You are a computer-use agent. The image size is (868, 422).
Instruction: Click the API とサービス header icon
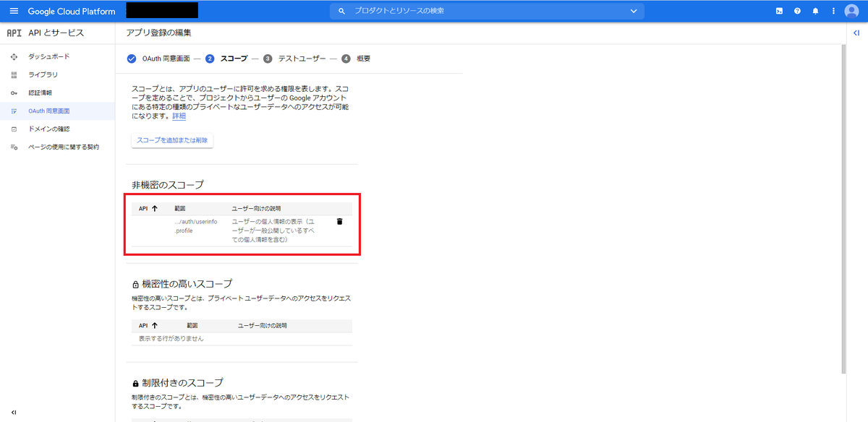(x=14, y=33)
